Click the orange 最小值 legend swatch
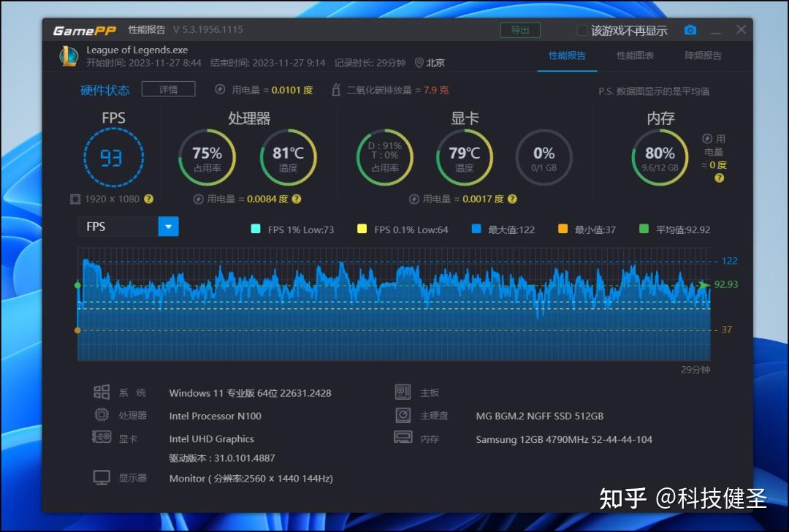The width and height of the screenshot is (789, 532). (x=563, y=229)
